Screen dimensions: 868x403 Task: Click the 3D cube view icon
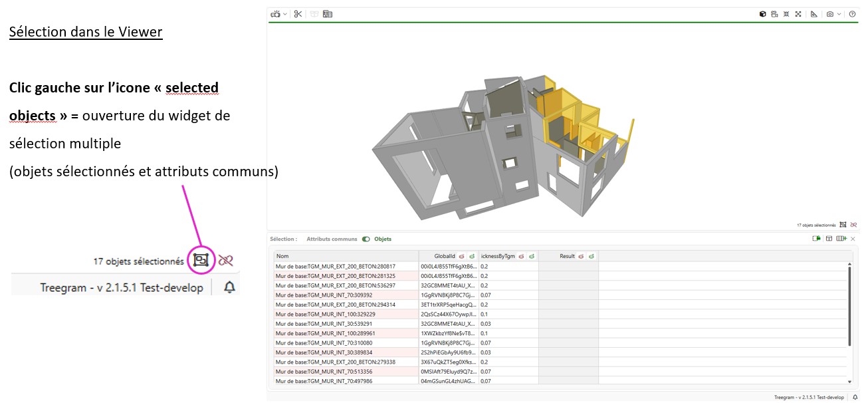(x=763, y=14)
